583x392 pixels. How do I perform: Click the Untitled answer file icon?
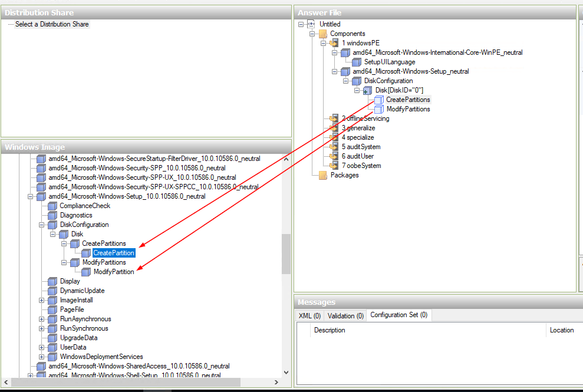(x=312, y=24)
